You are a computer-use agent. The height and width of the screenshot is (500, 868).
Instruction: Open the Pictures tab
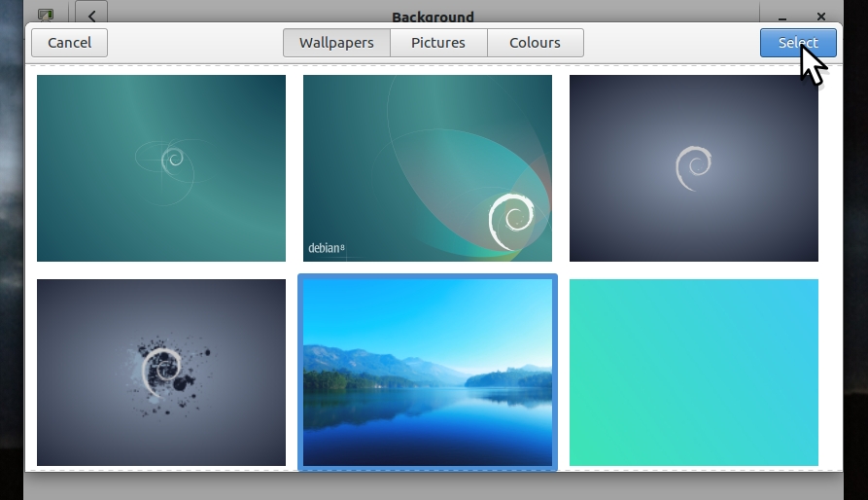click(437, 43)
